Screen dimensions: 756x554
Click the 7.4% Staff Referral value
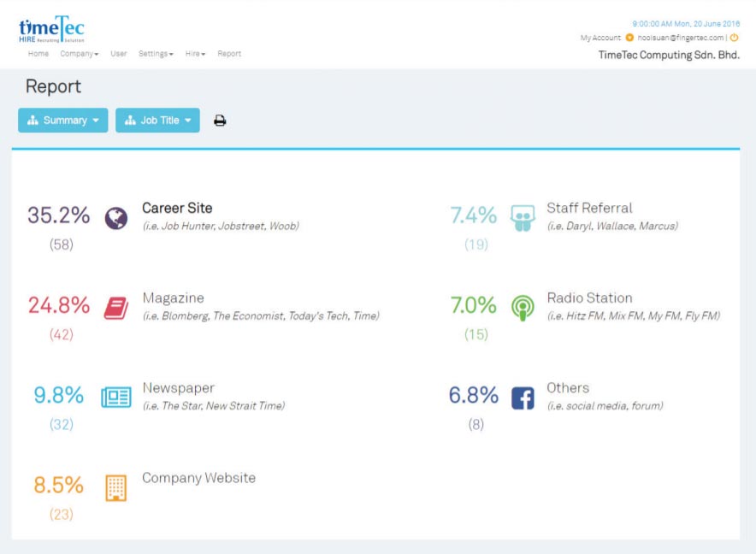tap(474, 215)
